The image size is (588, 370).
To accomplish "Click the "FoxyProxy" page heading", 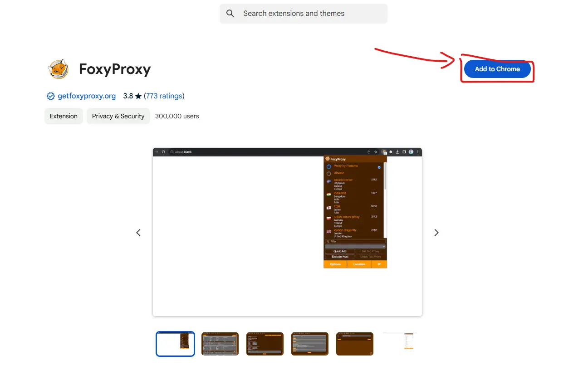I will click(115, 69).
